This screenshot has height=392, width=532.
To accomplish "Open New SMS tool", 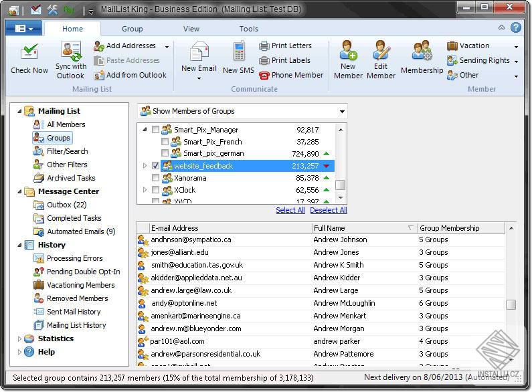I will (238, 58).
